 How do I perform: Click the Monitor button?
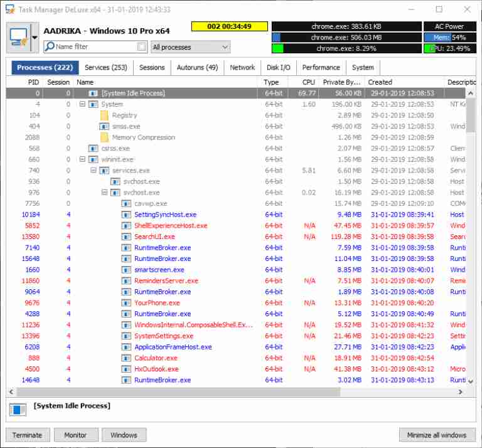coord(75,435)
